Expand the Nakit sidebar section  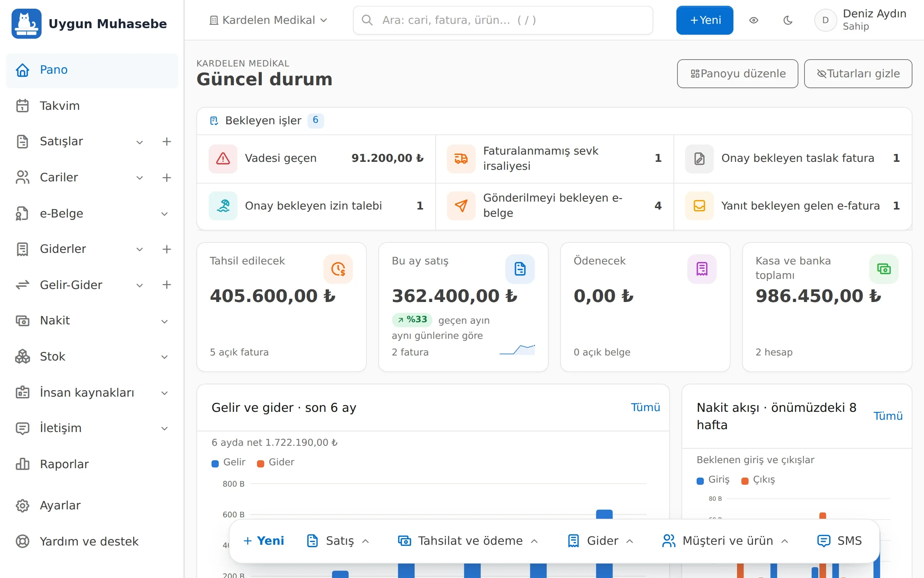[x=165, y=322]
